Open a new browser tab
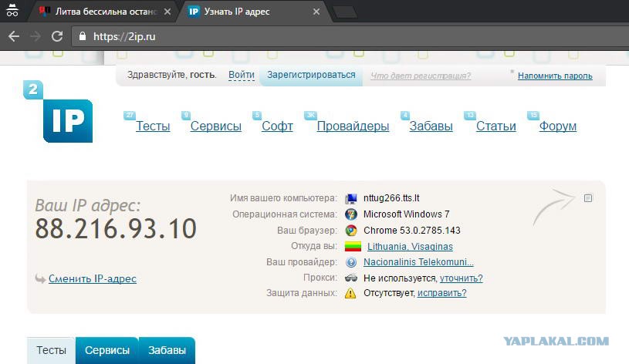629x364 pixels. [x=345, y=12]
